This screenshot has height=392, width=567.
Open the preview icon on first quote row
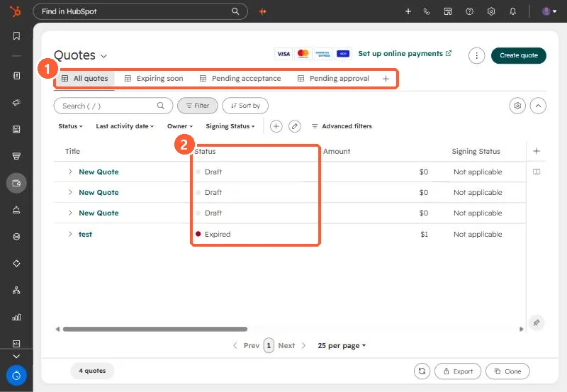coord(537,172)
